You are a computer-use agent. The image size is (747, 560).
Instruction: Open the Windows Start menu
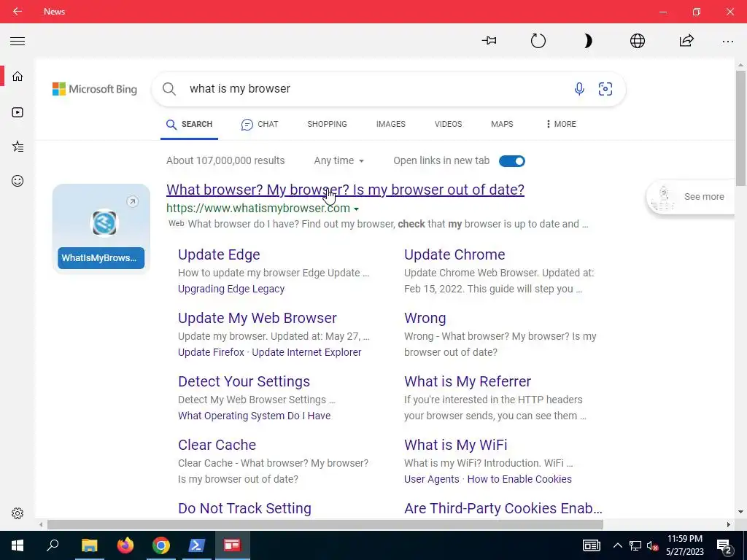click(18, 545)
